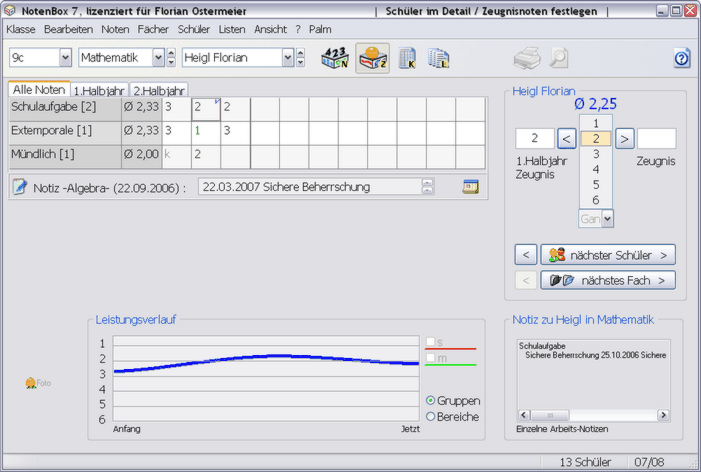Click the nächstes Fach button
The width and height of the screenshot is (701, 472).
click(x=607, y=280)
